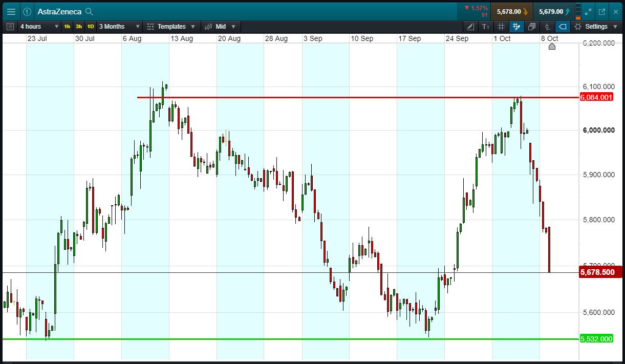The width and height of the screenshot is (625, 364).
Task: Toggle the price label tag icon
Action: tap(563, 27)
